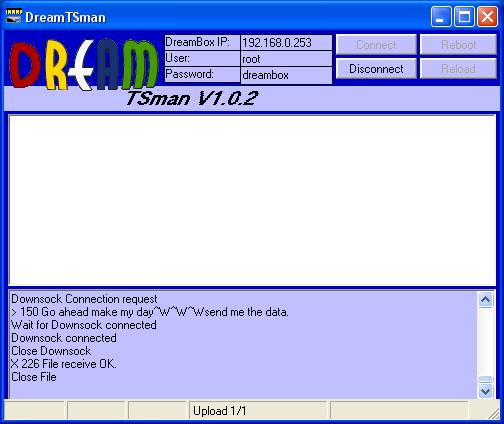Select the Password field showing dreambox
Screen dimensions: 504x424
coord(286,75)
